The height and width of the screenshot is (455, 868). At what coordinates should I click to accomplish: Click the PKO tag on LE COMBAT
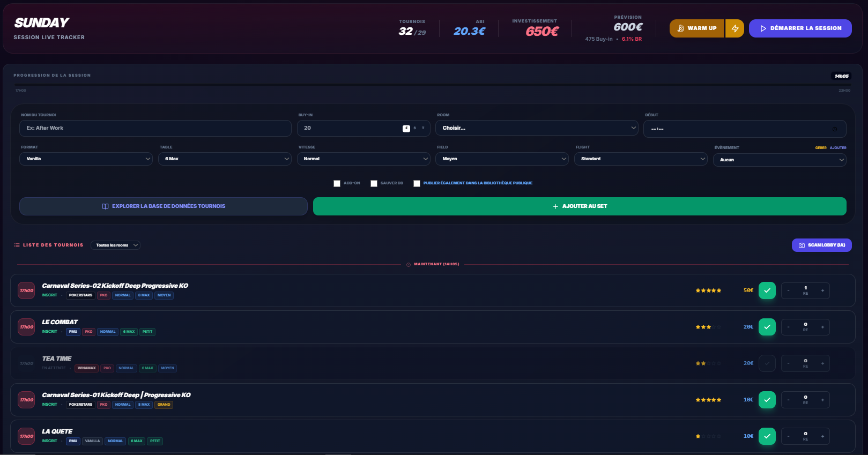click(88, 332)
